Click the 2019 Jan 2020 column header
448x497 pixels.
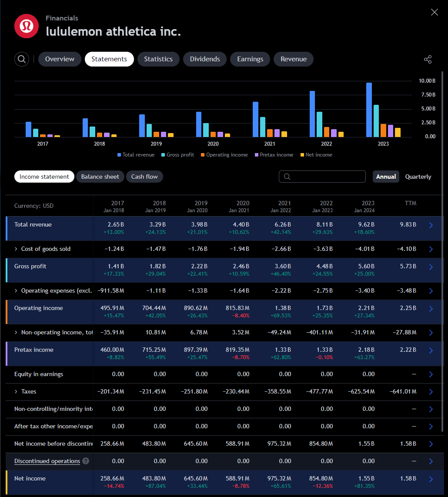[197, 207]
